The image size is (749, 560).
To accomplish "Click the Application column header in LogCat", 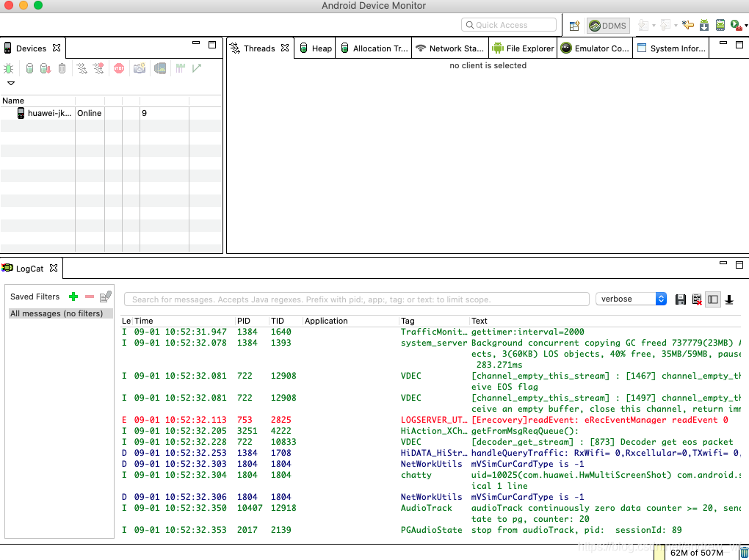I will coord(350,321).
